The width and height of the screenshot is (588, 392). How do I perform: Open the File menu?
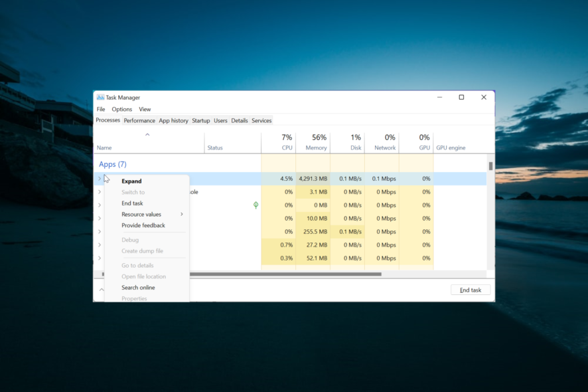(101, 110)
